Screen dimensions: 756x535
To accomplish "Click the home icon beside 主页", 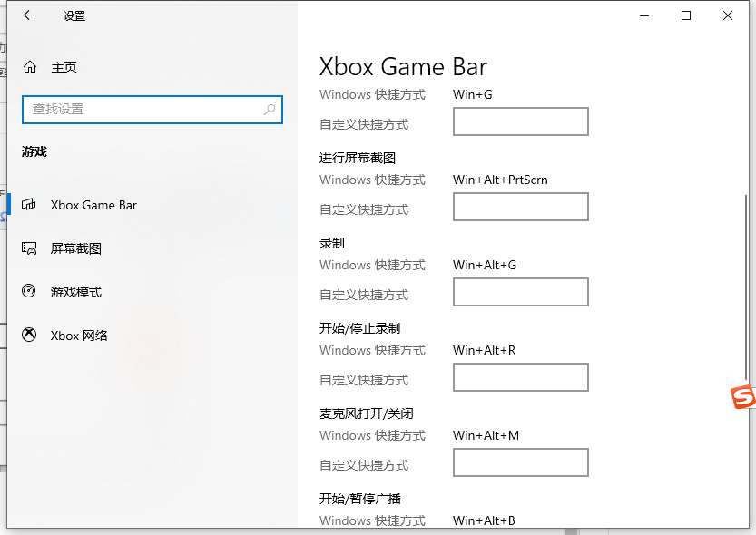I will click(30, 67).
